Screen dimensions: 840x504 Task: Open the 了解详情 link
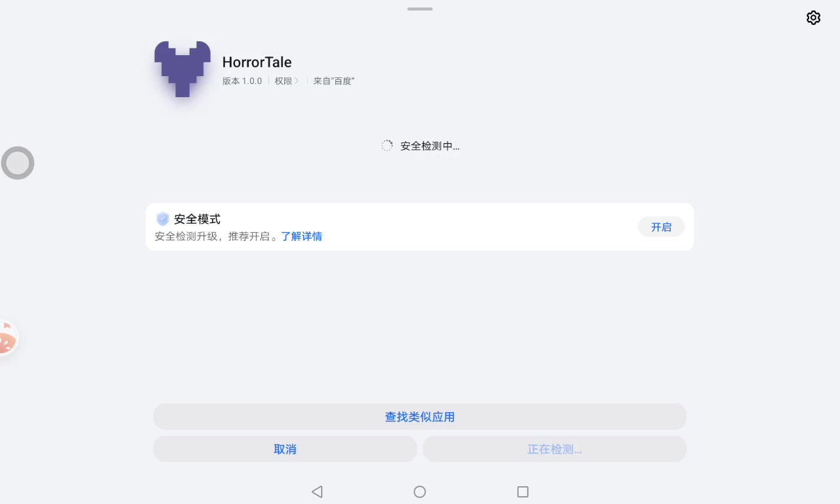[x=302, y=236]
